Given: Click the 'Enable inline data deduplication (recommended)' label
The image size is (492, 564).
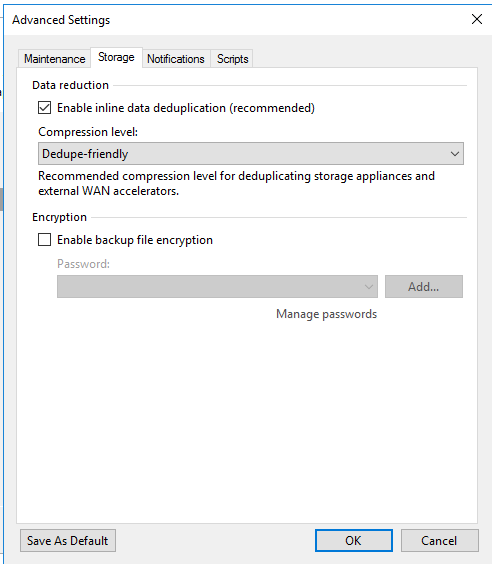Looking at the screenshot, I should click(x=186, y=108).
